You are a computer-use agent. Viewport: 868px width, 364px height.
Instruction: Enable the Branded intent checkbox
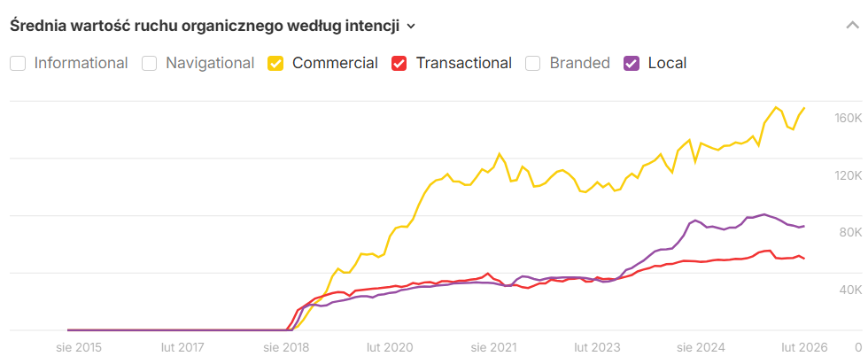pos(533,63)
